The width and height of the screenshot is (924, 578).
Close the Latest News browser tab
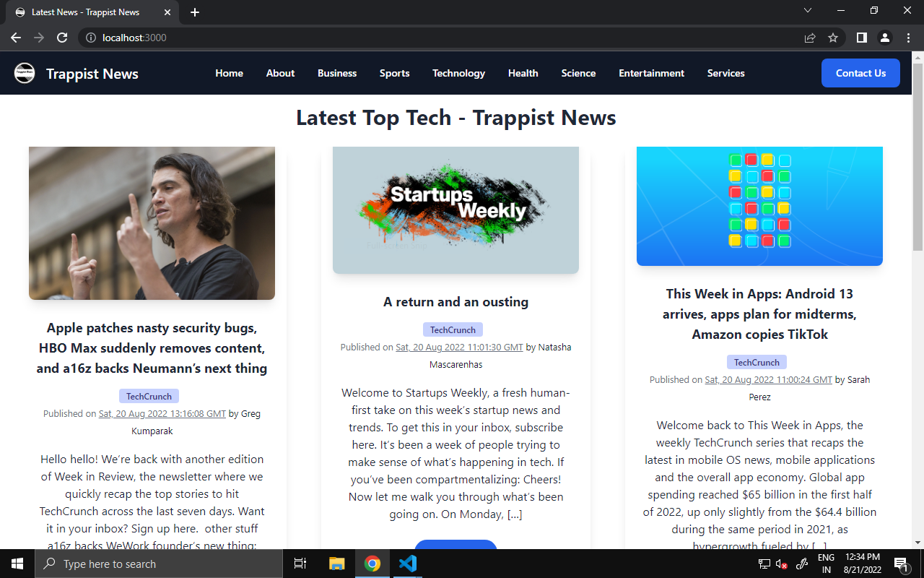click(x=167, y=12)
